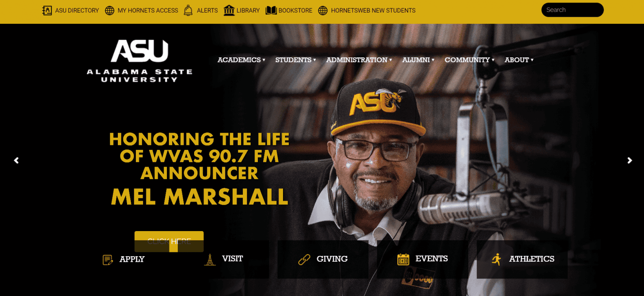Expand the Students dropdown menu
This screenshot has height=296, width=644.
tap(296, 60)
